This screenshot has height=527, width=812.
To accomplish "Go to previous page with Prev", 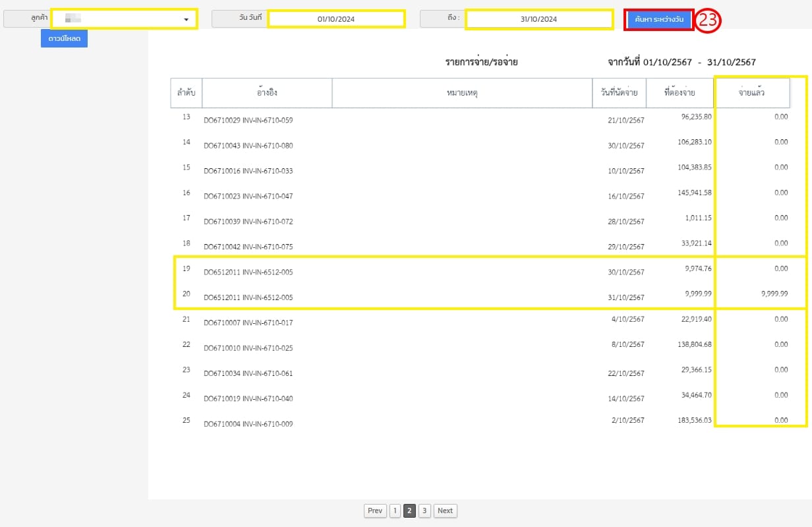I will click(x=375, y=511).
